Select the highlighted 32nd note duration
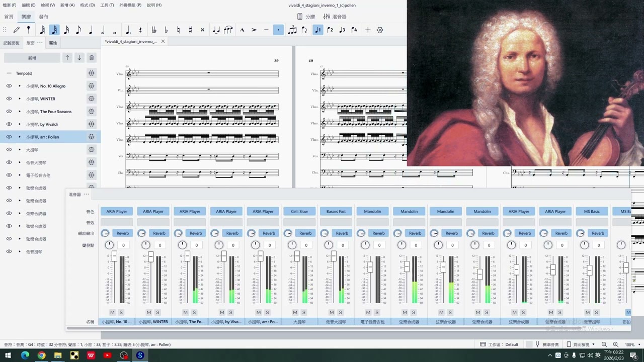 click(x=54, y=30)
